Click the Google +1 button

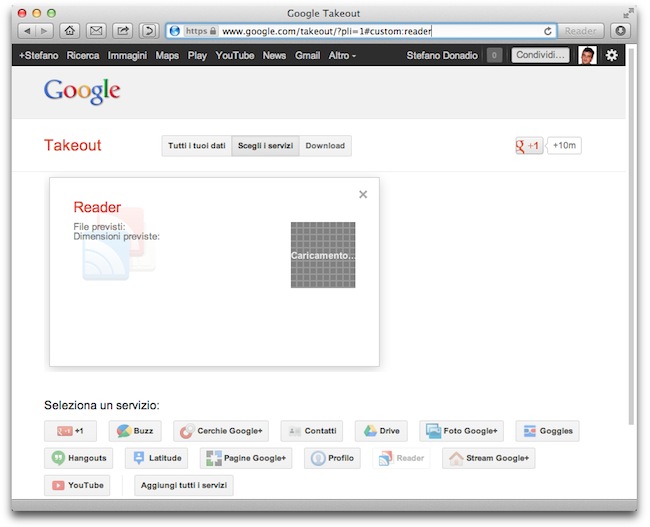[x=529, y=146]
